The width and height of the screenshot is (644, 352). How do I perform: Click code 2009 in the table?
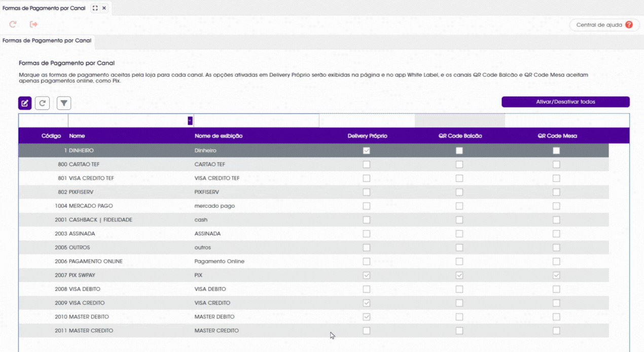click(x=61, y=303)
